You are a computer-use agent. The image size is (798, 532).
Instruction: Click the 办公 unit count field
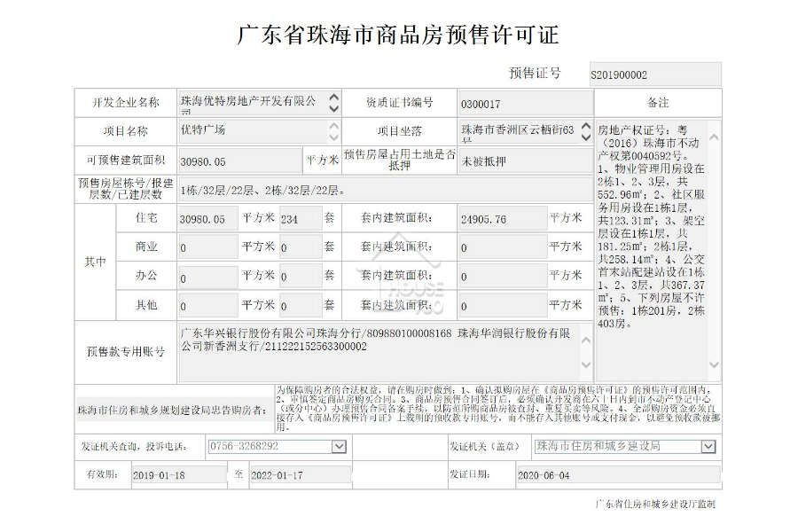coord(301,277)
